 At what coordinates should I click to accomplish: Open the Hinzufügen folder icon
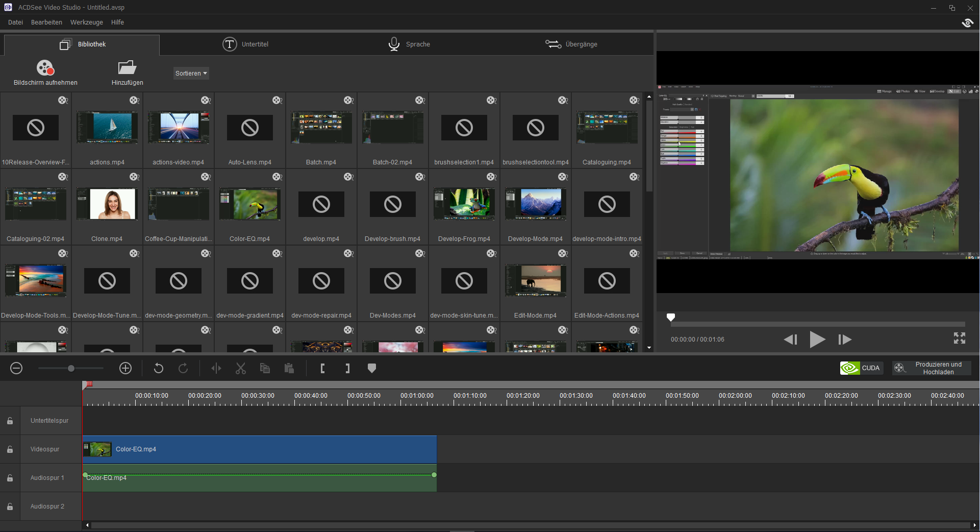pos(127,68)
